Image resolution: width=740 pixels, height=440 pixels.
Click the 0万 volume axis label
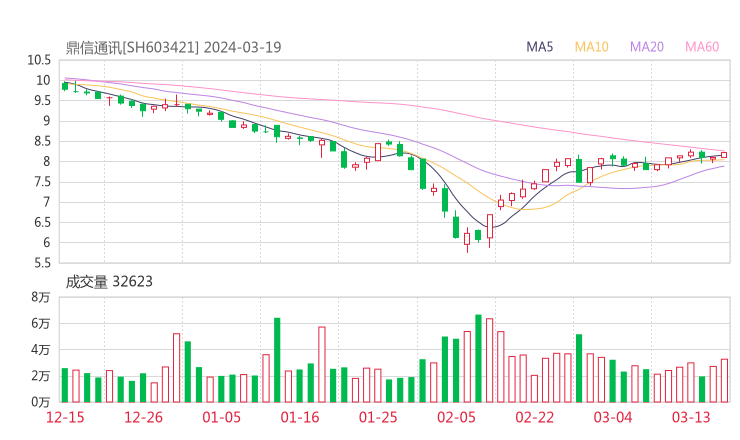click(x=41, y=402)
